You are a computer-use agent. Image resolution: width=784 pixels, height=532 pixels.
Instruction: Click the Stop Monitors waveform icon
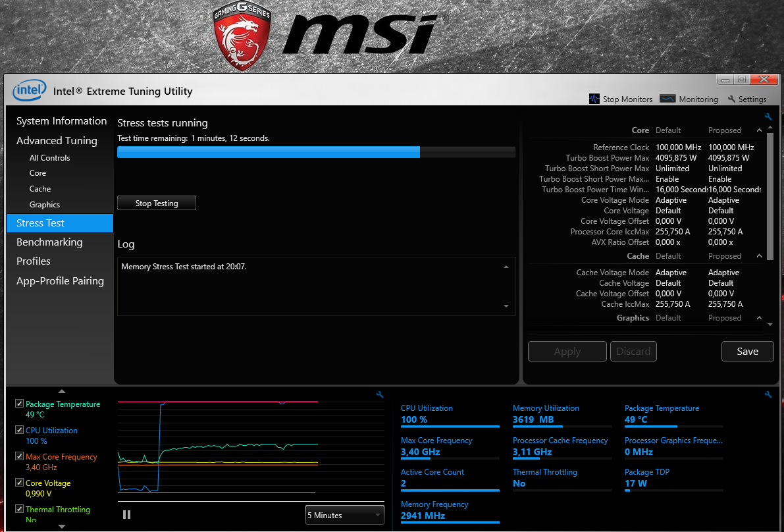[594, 99]
